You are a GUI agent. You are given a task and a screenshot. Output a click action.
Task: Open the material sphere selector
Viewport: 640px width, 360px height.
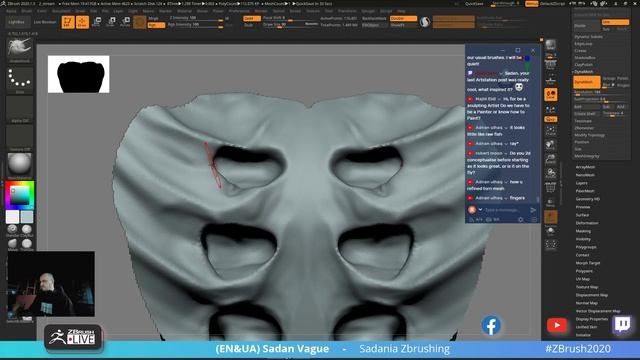tap(19, 166)
